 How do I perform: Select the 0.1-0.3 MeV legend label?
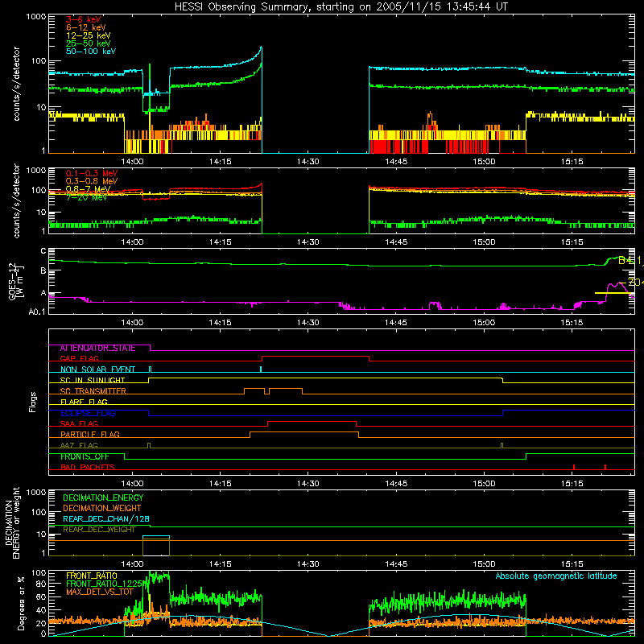point(92,173)
